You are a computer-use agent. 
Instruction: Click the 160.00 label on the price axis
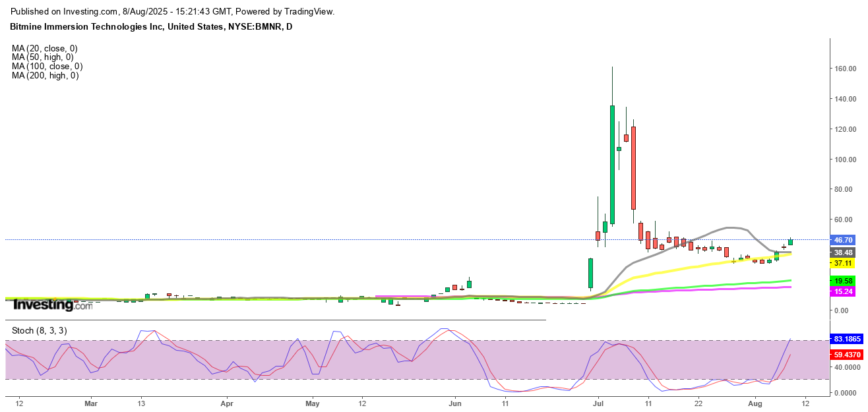pyautogui.click(x=846, y=69)
